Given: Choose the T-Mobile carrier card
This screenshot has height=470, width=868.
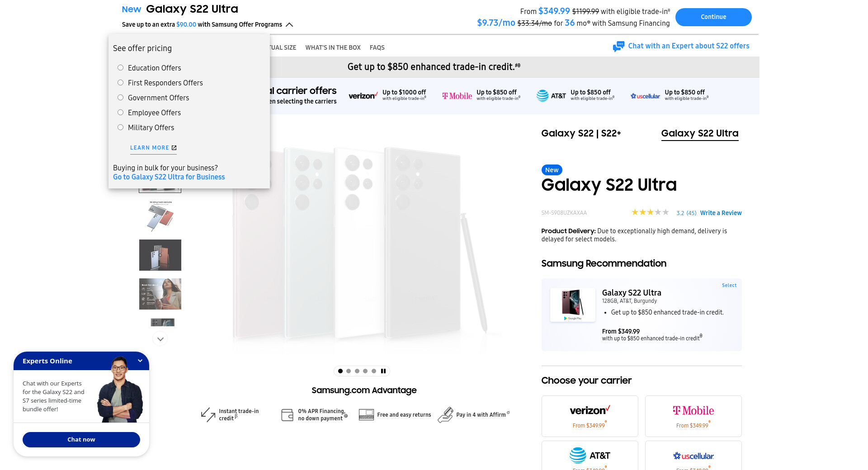Looking at the screenshot, I should 693,416.
